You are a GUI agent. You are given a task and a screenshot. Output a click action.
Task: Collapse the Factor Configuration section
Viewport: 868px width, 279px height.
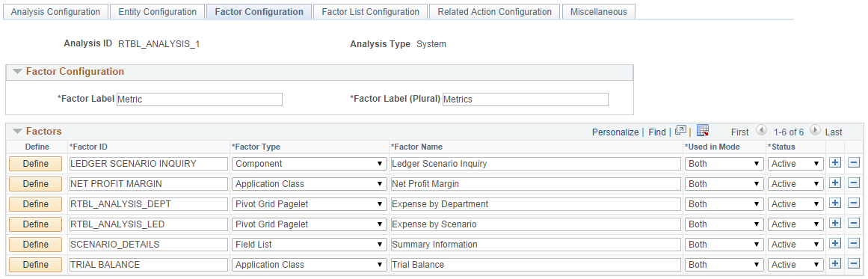[x=17, y=71]
